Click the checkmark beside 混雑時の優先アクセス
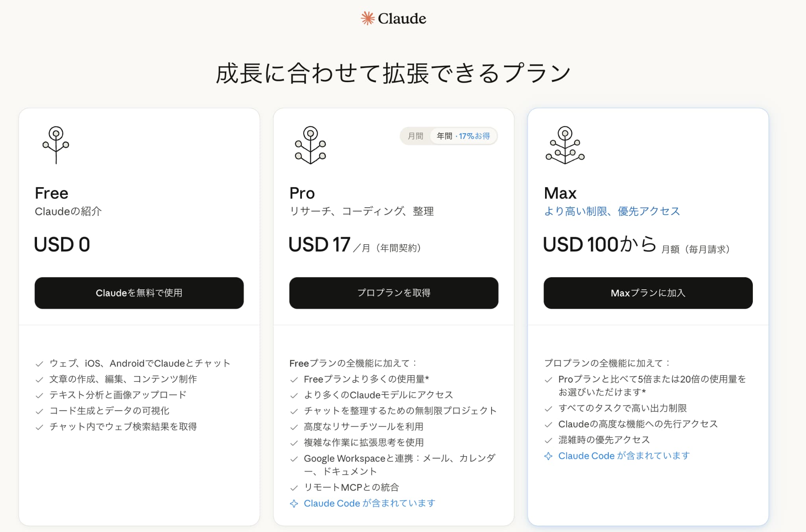Screen dimensions: 806x532 tap(548, 440)
